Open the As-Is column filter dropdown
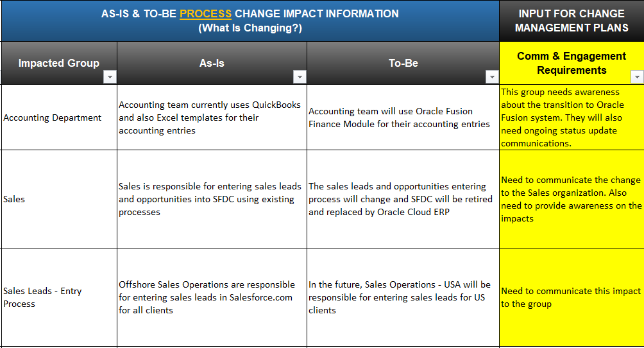Viewport: 644px width, 348px height. pos(300,77)
